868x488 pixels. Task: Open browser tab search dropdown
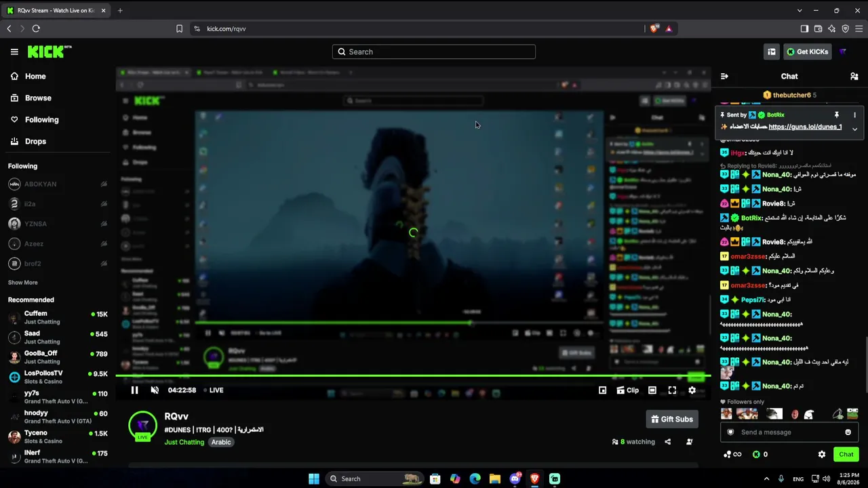click(800, 10)
